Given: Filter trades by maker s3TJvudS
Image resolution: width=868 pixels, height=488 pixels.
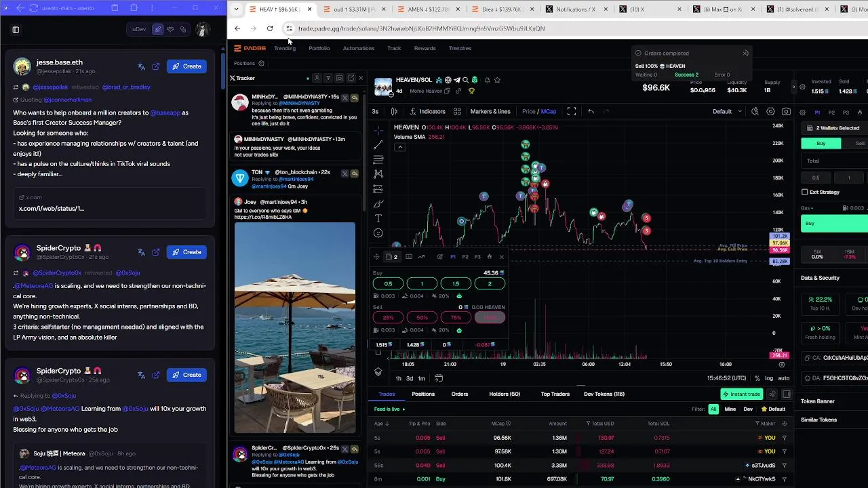Looking at the screenshot, I should [x=785, y=466].
